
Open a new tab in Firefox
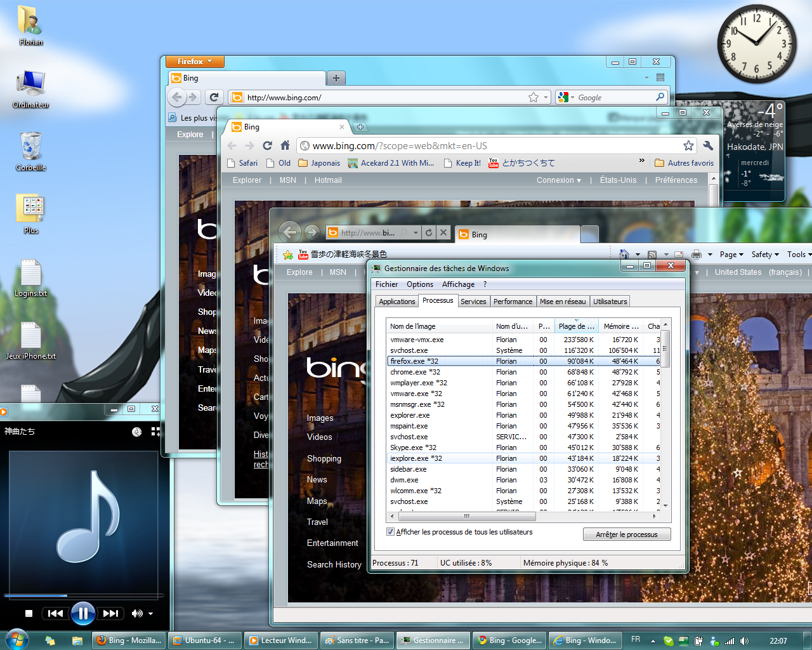coord(336,78)
